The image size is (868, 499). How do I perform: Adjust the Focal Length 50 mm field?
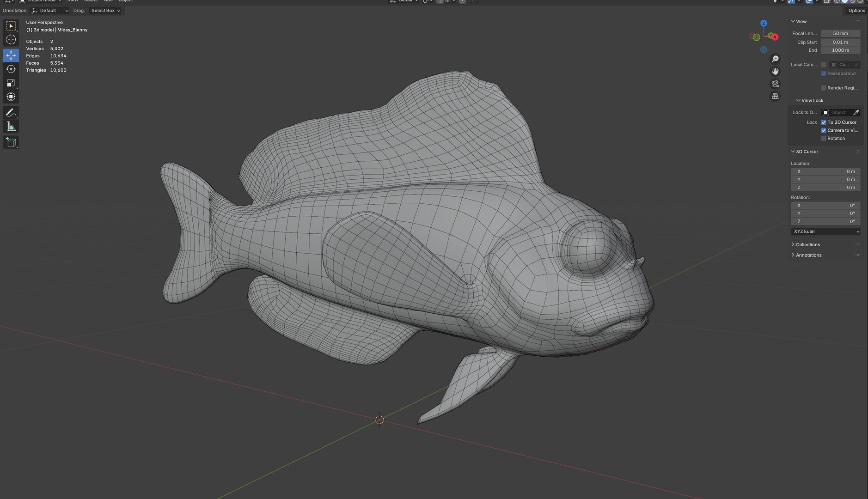pyautogui.click(x=840, y=33)
